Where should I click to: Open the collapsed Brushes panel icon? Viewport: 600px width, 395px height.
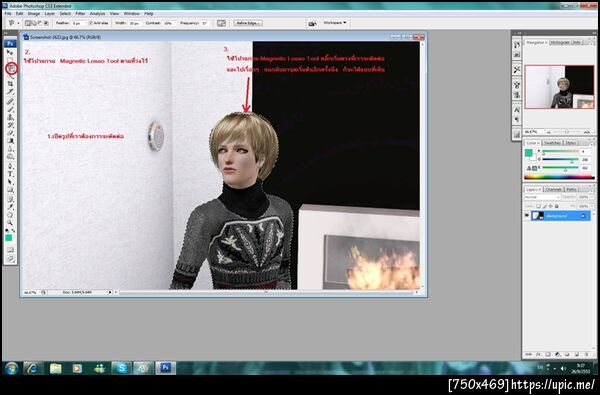517,85
